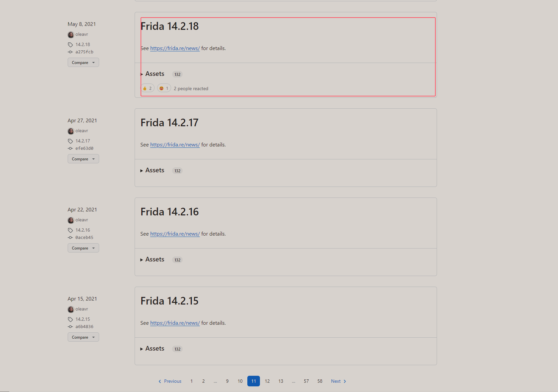Image resolution: width=558 pixels, height=392 pixels.
Task: Click the tag icon beside 14.2.18
Action: tap(70, 45)
